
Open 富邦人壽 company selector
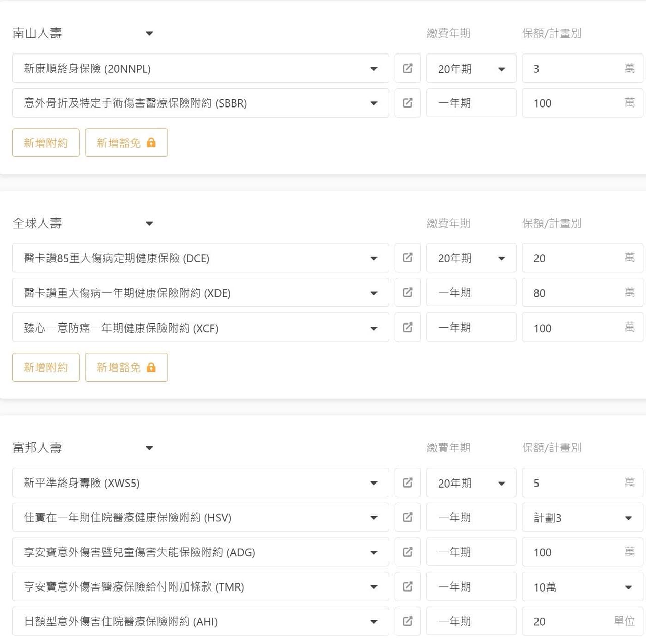pos(149,448)
